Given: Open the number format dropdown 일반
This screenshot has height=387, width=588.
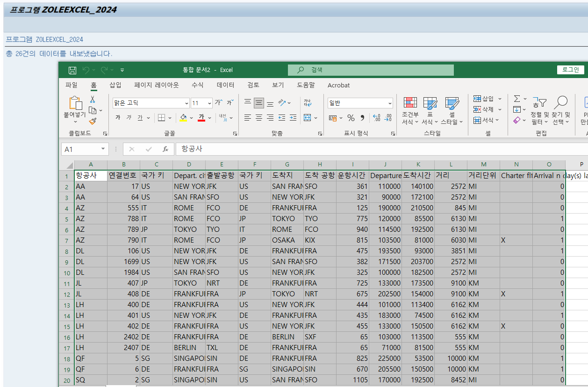Looking at the screenshot, I should coord(360,103).
